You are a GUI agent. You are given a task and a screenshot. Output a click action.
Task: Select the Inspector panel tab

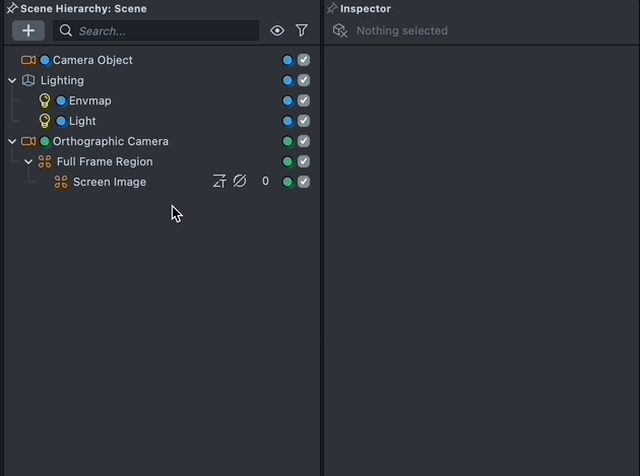pyautogui.click(x=365, y=9)
